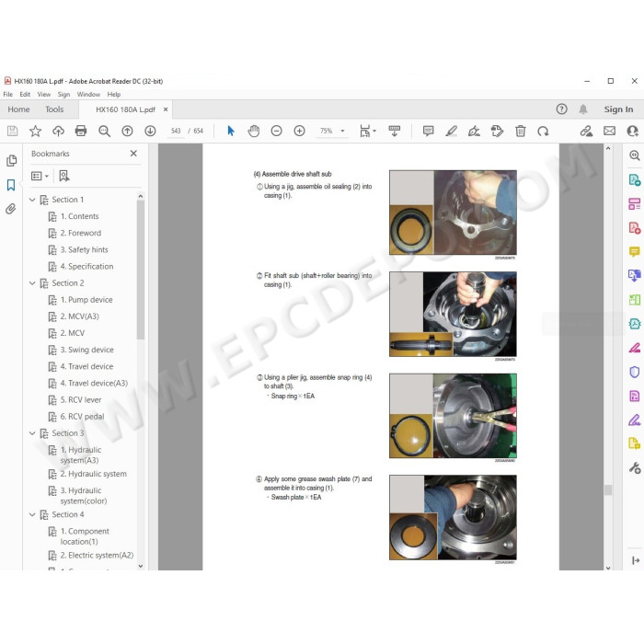Open Protect shield tool in right pane
The width and height of the screenshot is (644, 644).
click(x=635, y=372)
